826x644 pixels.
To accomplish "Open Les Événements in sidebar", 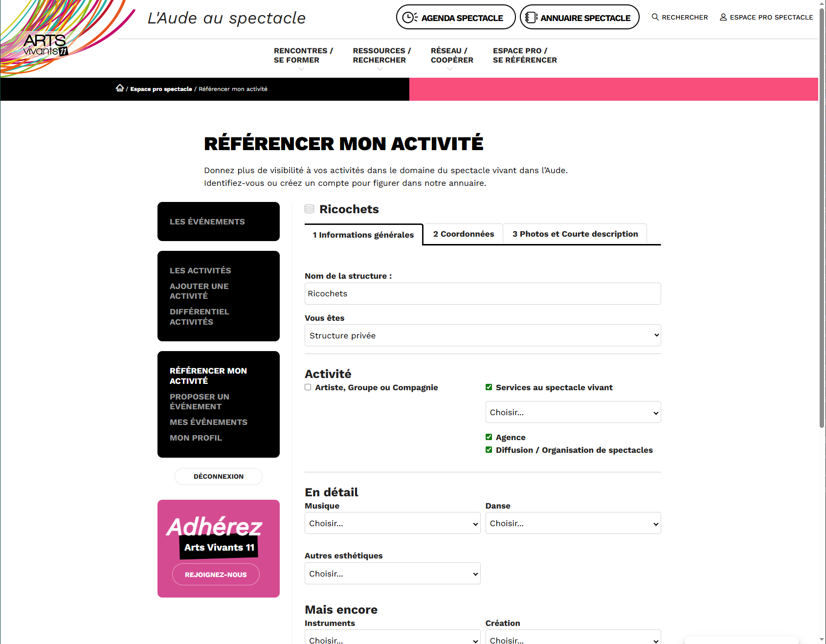I will point(207,222).
